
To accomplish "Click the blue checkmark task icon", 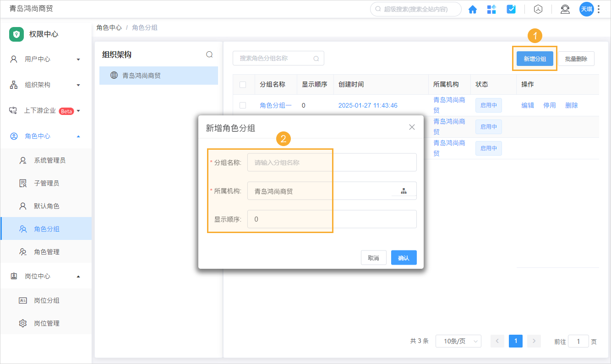I will pos(511,9).
